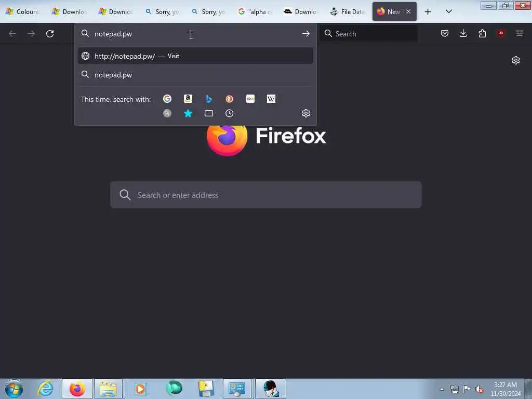Open the Action Center flag icon
This screenshot has height=399, width=532.
pyautogui.click(x=467, y=389)
